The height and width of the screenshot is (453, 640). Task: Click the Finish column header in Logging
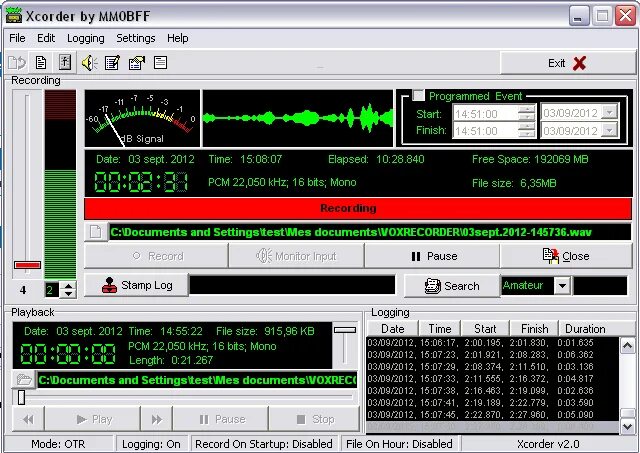point(534,329)
